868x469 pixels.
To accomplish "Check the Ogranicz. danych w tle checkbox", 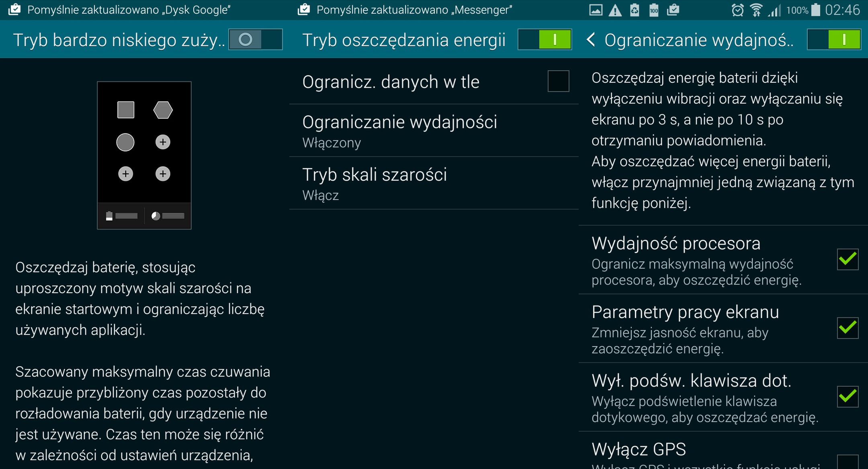I will (x=558, y=82).
